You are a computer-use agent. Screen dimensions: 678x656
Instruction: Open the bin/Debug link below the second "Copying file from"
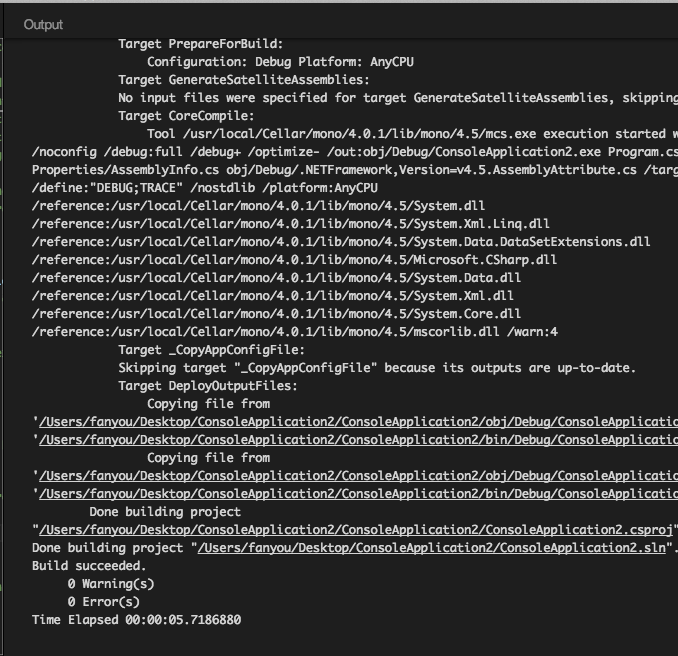click(x=358, y=494)
